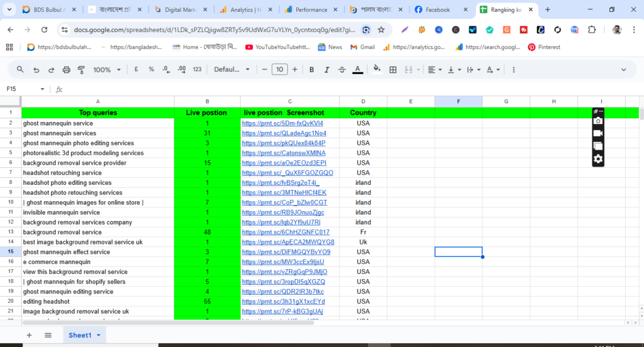This screenshot has height=347, width=644.
Task: Open vertical align dropdown
Action: (x=454, y=70)
